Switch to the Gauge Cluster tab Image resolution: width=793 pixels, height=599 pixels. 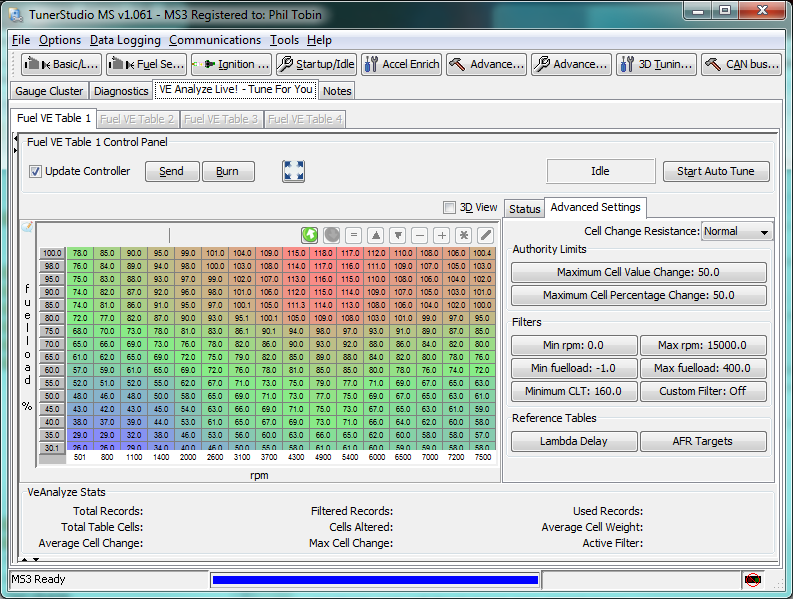[x=49, y=91]
